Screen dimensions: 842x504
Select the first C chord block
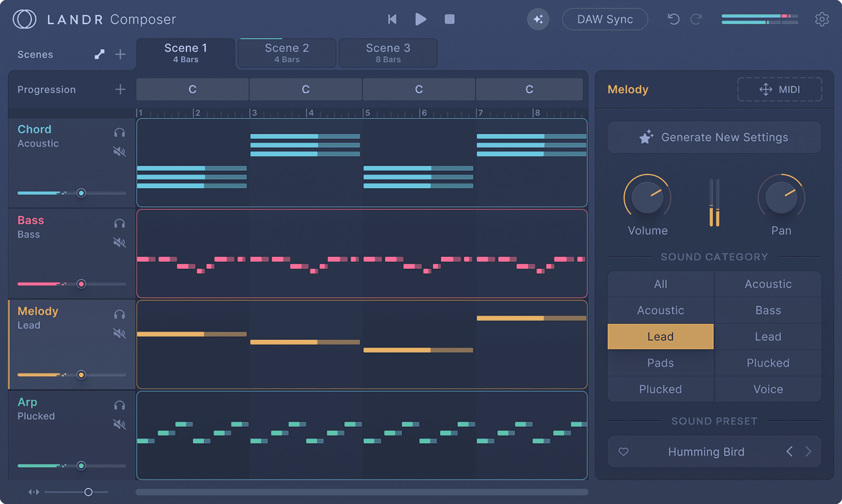click(x=192, y=90)
